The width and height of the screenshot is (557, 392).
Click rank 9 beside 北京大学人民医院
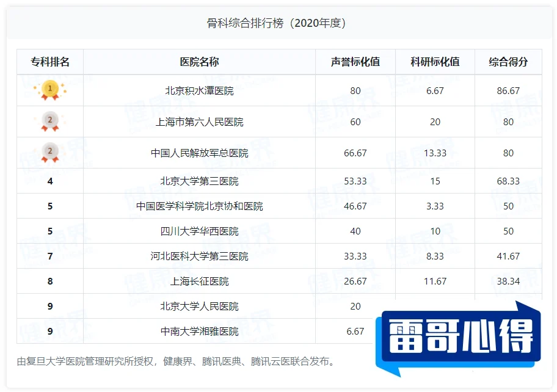pyautogui.click(x=50, y=306)
